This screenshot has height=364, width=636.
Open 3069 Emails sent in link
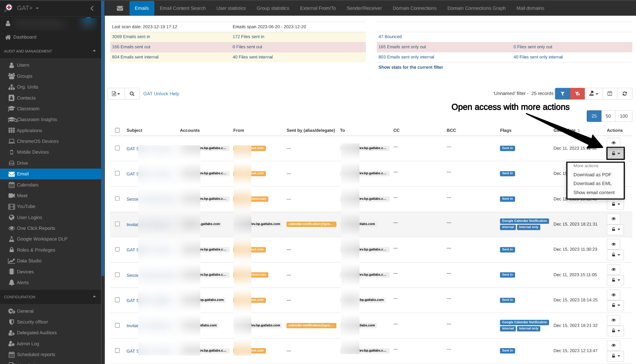(131, 36)
